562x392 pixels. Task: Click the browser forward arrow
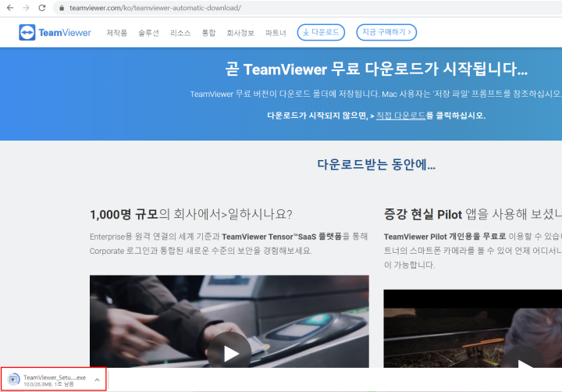(x=26, y=8)
